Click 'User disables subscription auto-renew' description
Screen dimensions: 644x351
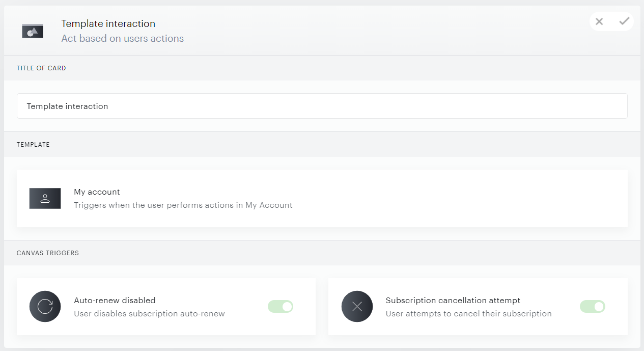click(149, 314)
